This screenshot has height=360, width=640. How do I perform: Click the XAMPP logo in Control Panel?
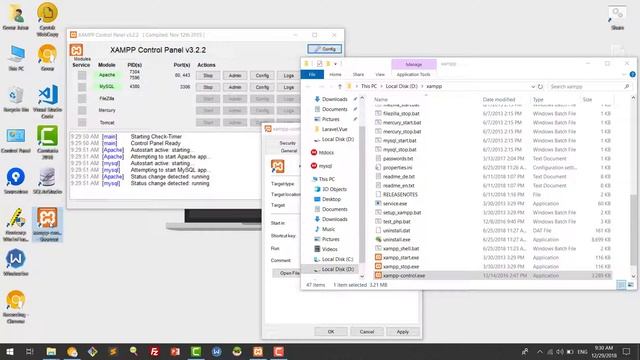(76, 50)
